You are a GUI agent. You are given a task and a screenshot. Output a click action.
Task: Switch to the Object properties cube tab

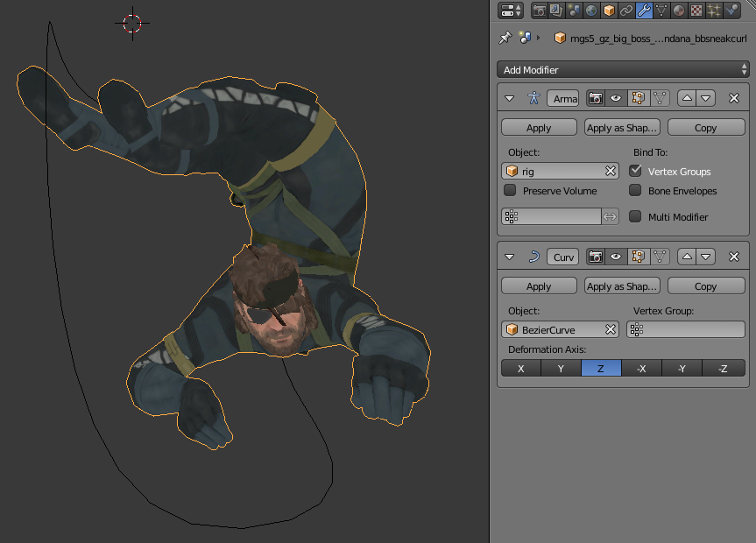pos(609,11)
